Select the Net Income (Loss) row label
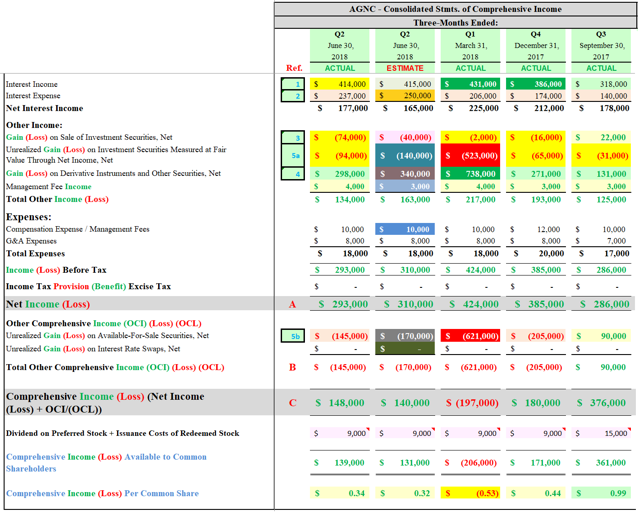 pyautogui.click(x=48, y=304)
